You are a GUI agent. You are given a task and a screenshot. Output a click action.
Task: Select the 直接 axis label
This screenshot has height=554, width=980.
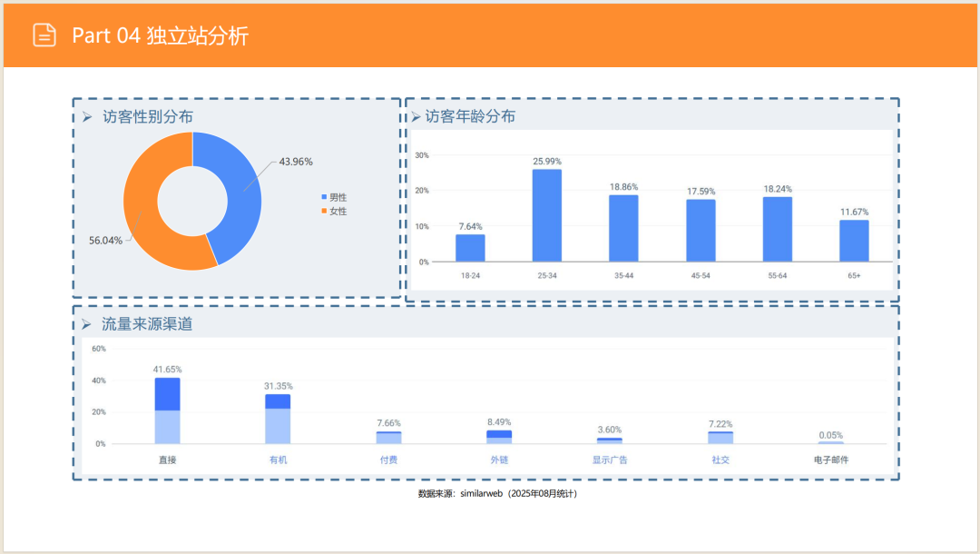coord(168,460)
